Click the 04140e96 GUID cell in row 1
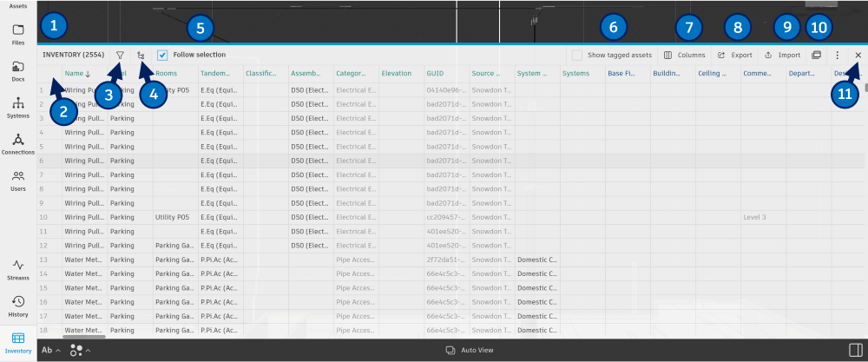 point(447,89)
